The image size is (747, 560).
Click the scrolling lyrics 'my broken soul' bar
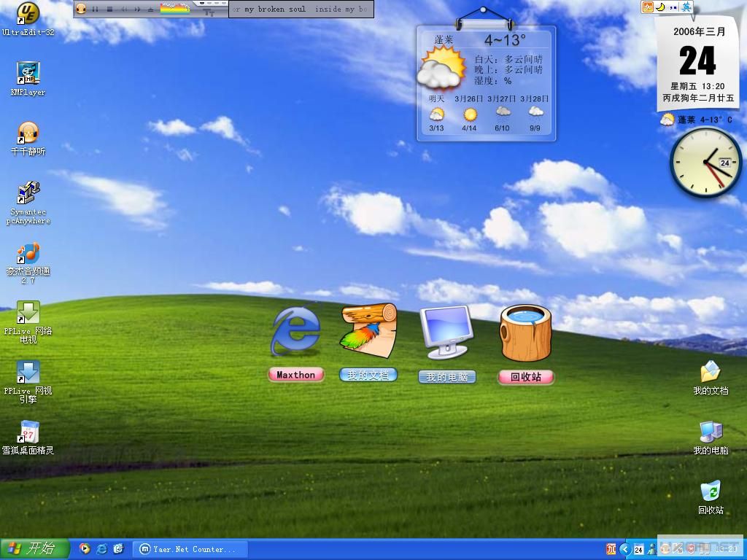click(301, 9)
